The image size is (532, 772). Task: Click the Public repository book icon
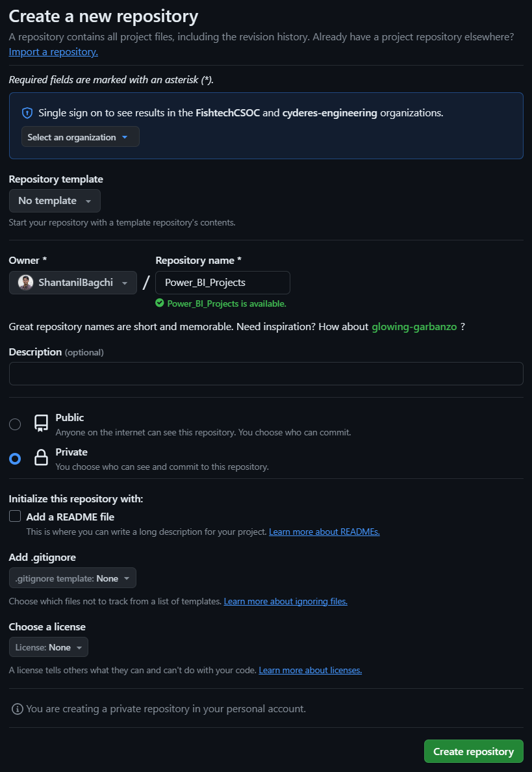tap(41, 424)
